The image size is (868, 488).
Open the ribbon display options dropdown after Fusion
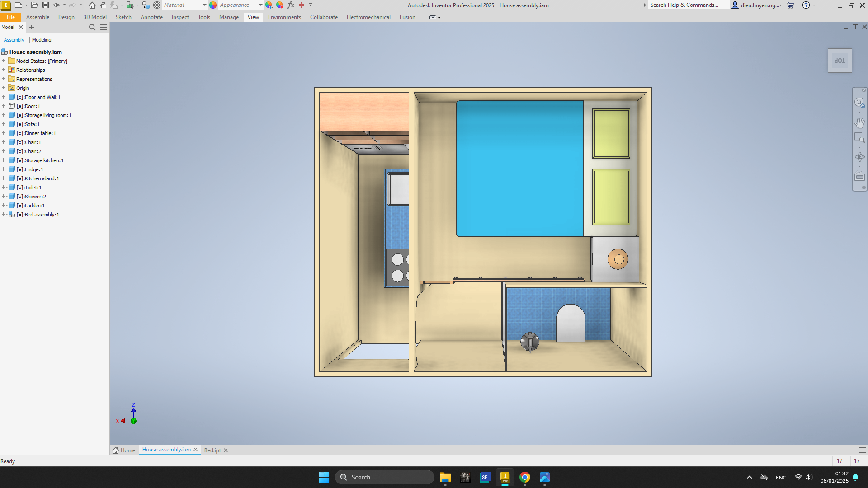[434, 17]
